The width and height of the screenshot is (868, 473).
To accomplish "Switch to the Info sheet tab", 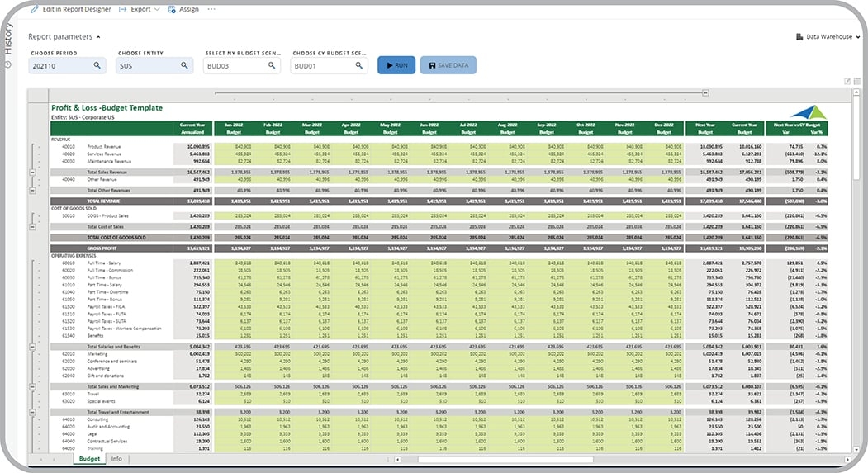I will pyautogui.click(x=116, y=458).
